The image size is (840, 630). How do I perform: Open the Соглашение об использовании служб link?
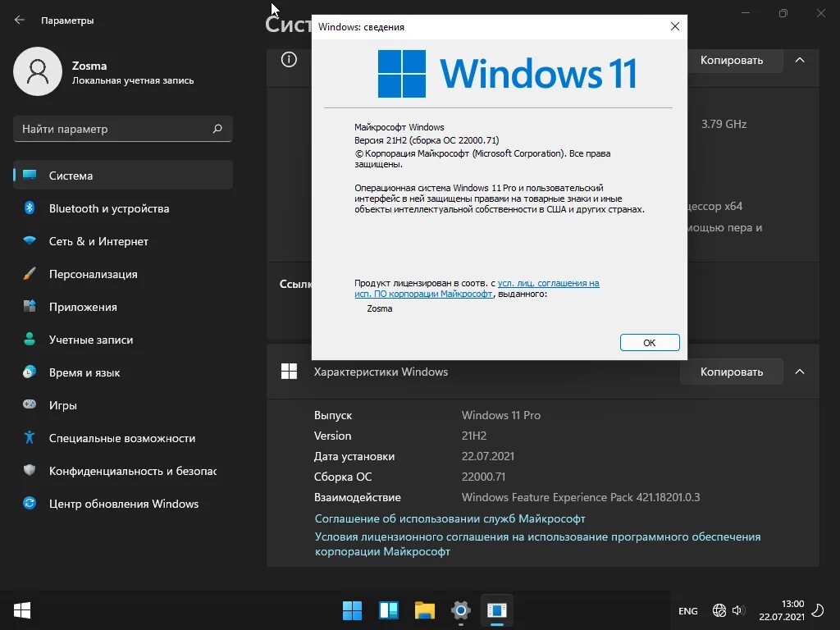tap(450, 518)
